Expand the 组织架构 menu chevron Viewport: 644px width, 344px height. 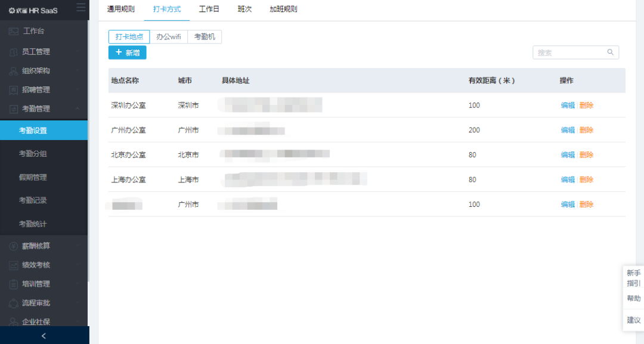(x=77, y=70)
